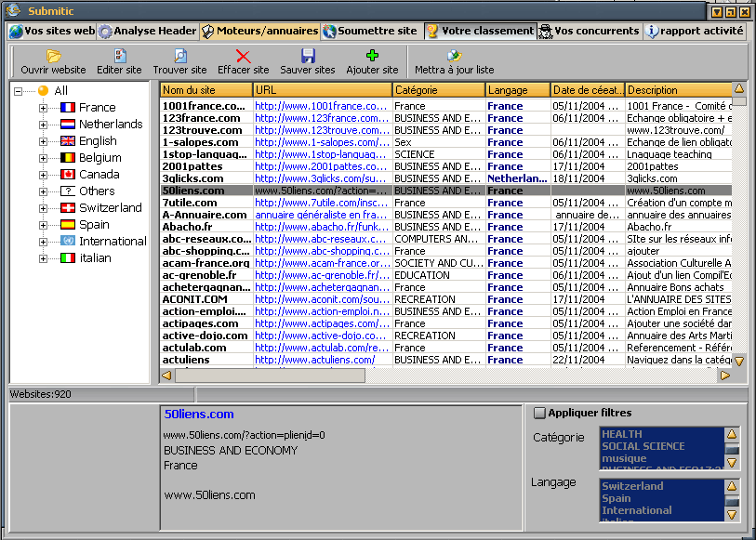Click the orange All node icon
756x540 pixels.
click(x=44, y=90)
